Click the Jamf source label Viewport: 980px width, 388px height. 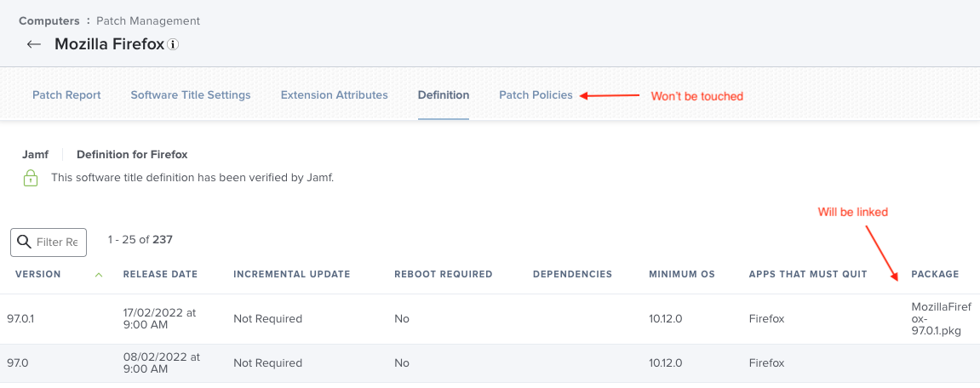35,154
